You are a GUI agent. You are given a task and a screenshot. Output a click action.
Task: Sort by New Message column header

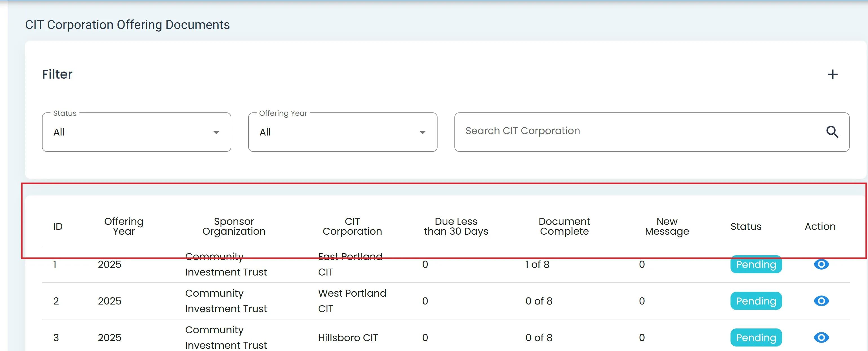coord(667,226)
